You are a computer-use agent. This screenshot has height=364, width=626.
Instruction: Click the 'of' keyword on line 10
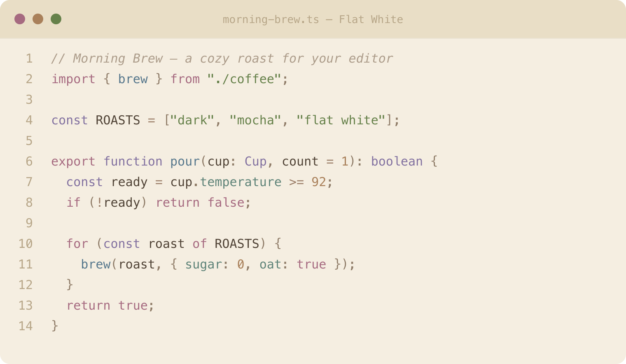pyautogui.click(x=200, y=244)
